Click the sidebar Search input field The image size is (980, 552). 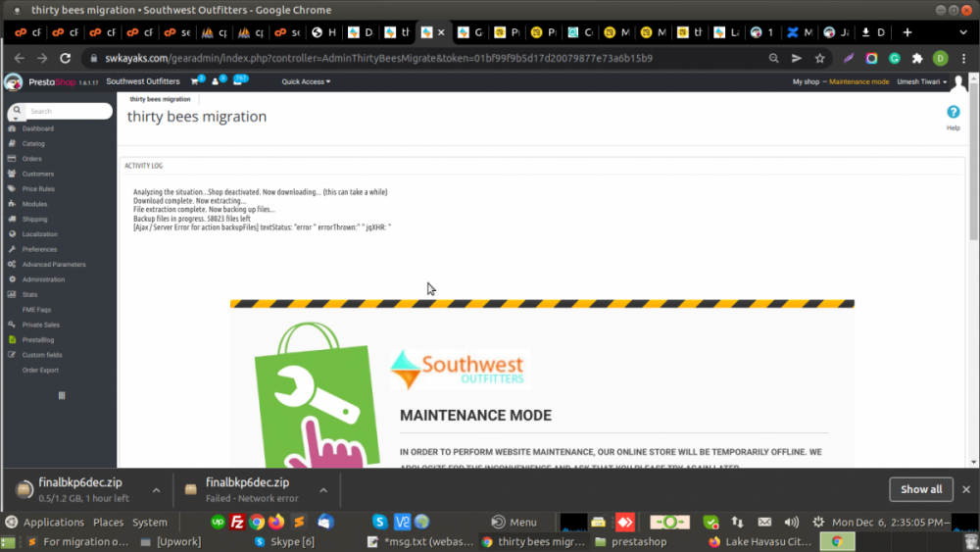67,111
